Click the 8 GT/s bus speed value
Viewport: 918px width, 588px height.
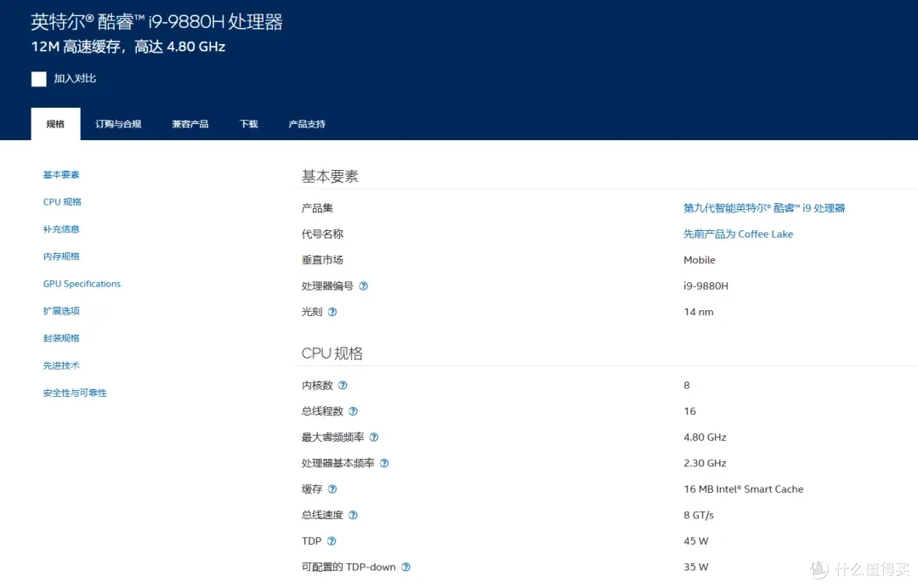699,515
